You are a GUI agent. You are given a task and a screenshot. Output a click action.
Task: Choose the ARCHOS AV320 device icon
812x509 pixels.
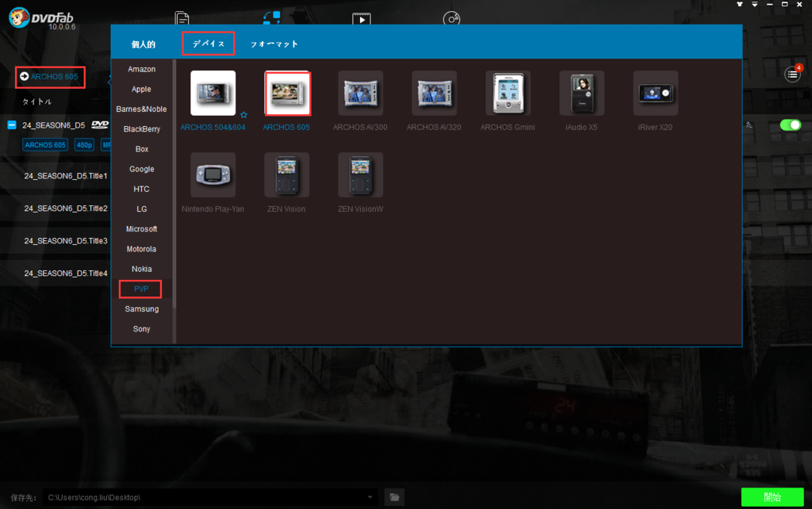coord(434,94)
